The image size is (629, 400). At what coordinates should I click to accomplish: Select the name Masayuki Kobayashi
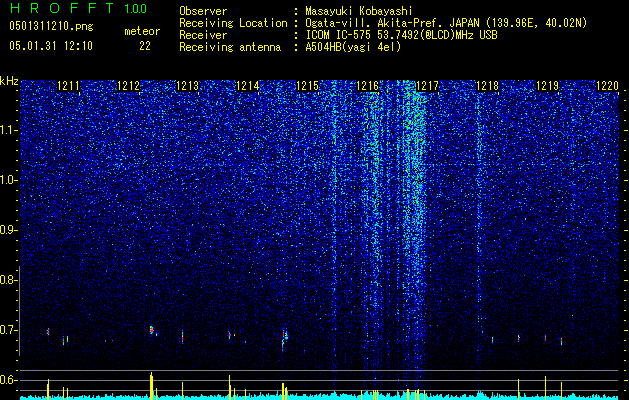coord(359,11)
